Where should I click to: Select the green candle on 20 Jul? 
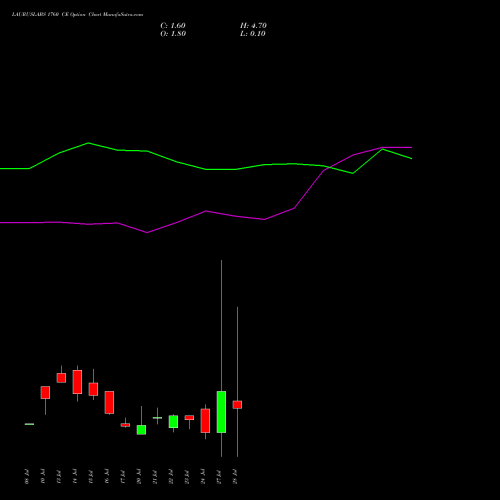(141, 430)
